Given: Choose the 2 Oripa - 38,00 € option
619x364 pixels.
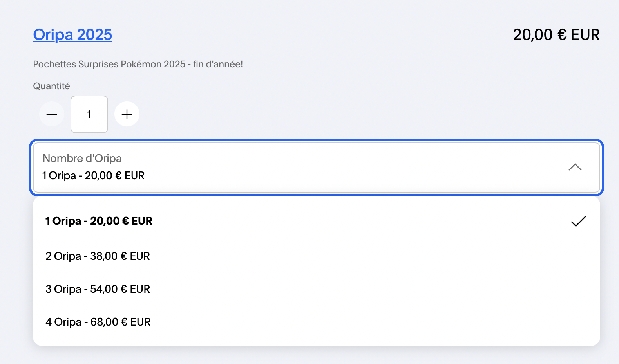Looking at the screenshot, I should tap(98, 256).
